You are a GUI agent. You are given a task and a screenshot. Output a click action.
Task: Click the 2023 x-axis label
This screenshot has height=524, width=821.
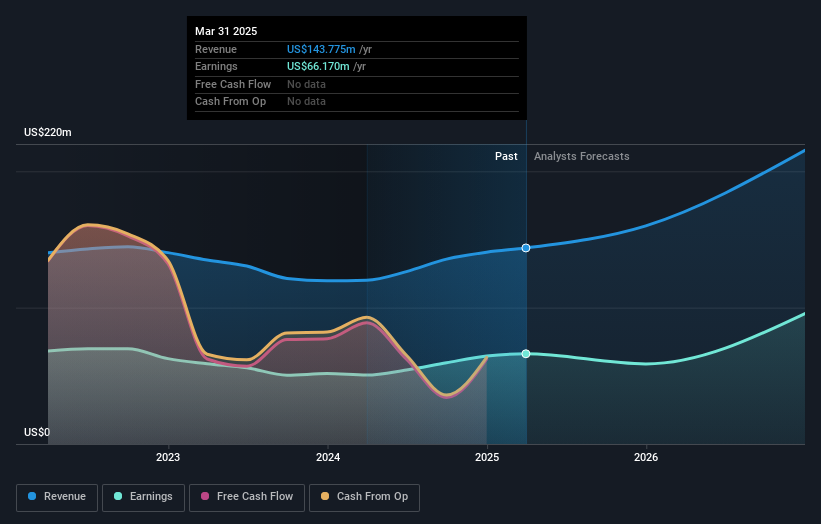[x=168, y=457]
